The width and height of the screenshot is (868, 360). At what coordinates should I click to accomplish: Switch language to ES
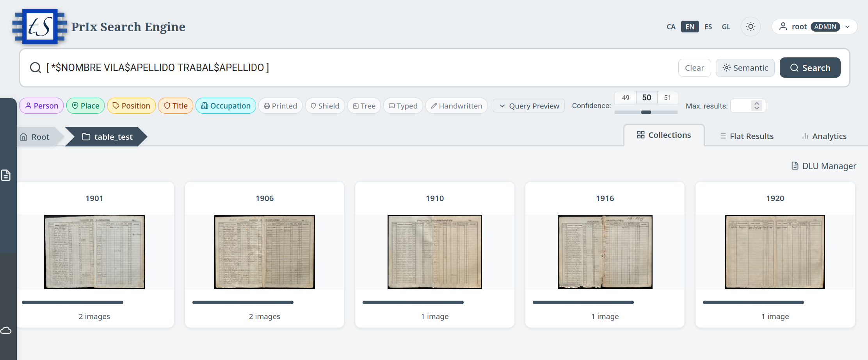(x=708, y=27)
